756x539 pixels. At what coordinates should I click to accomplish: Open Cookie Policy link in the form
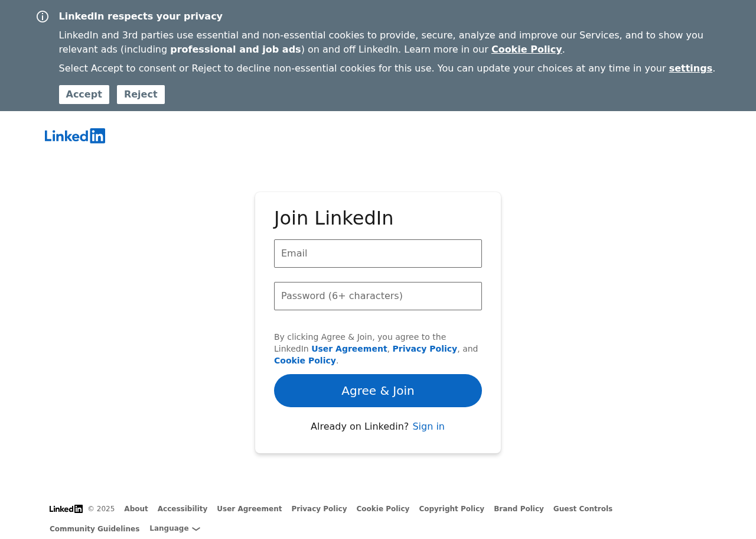(305, 361)
